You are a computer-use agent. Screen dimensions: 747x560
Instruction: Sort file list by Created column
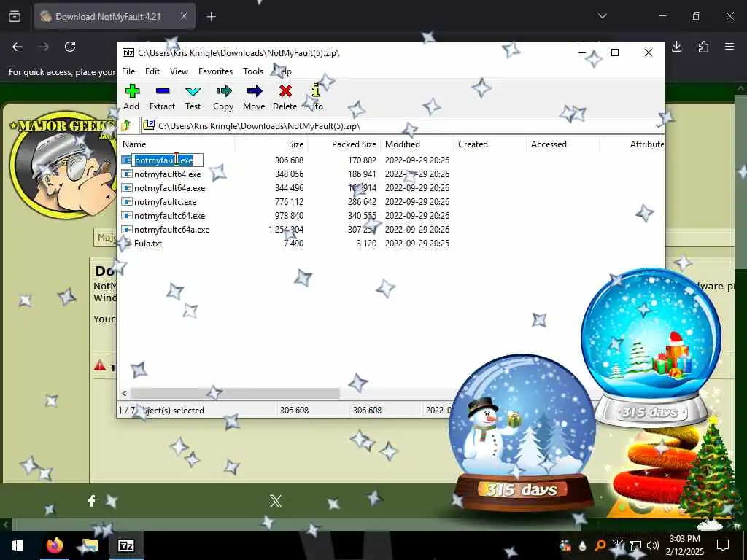[x=490, y=144]
